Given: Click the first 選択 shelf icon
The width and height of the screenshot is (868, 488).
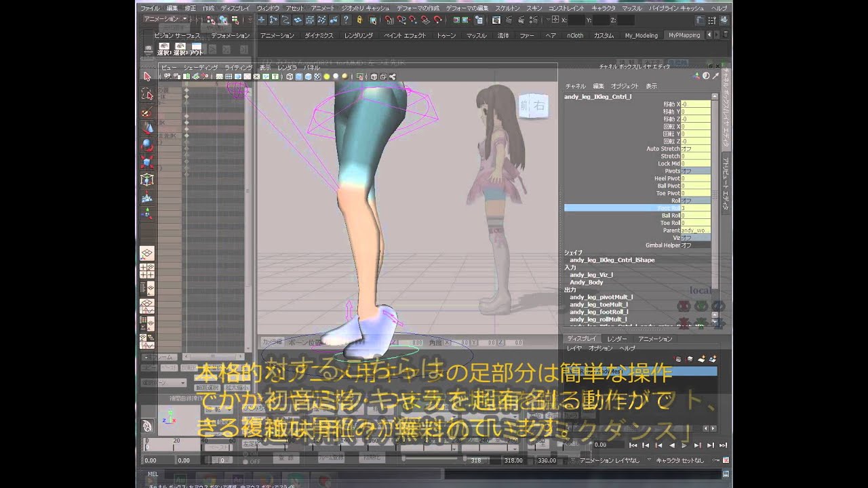Looking at the screenshot, I should pos(164,49).
